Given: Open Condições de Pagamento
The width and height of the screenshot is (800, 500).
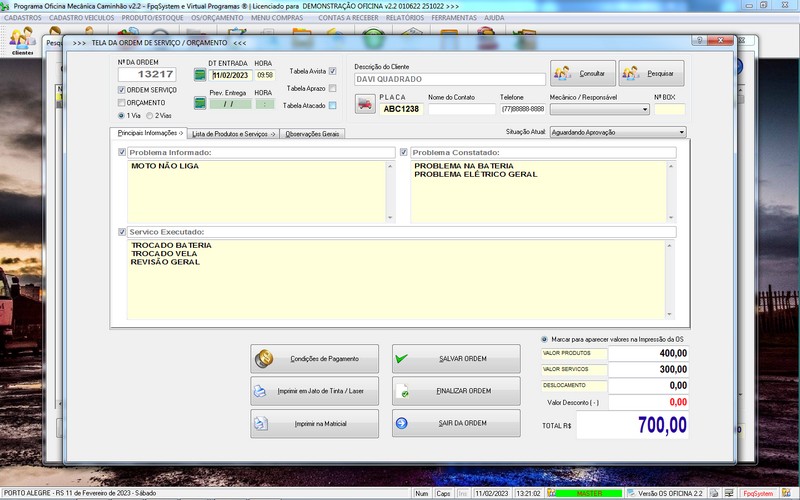Looking at the screenshot, I should tap(314, 359).
